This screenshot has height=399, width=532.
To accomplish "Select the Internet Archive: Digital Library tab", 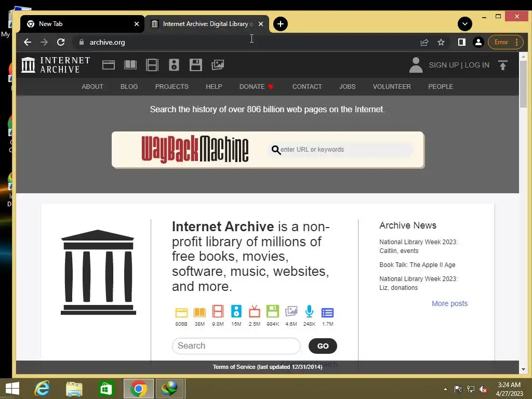I will tap(207, 24).
